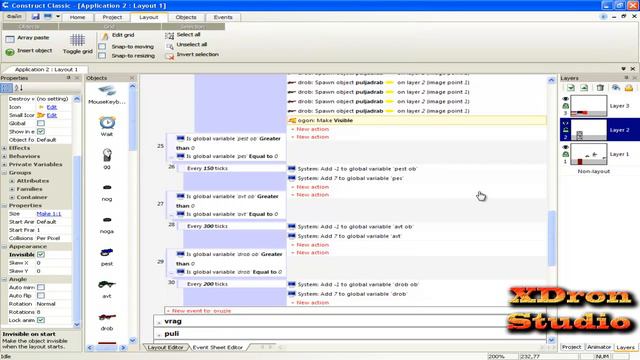
Task: Click the Invert selection icon
Action: [169, 56]
